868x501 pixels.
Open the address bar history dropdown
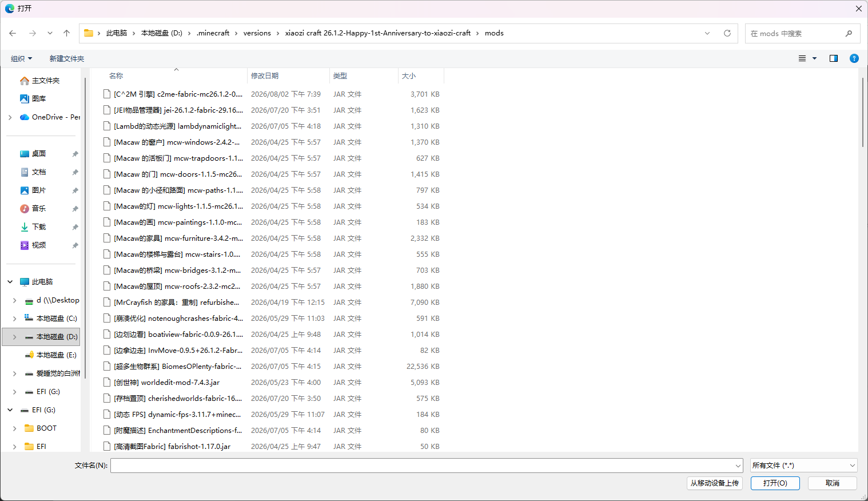click(x=707, y=33)
